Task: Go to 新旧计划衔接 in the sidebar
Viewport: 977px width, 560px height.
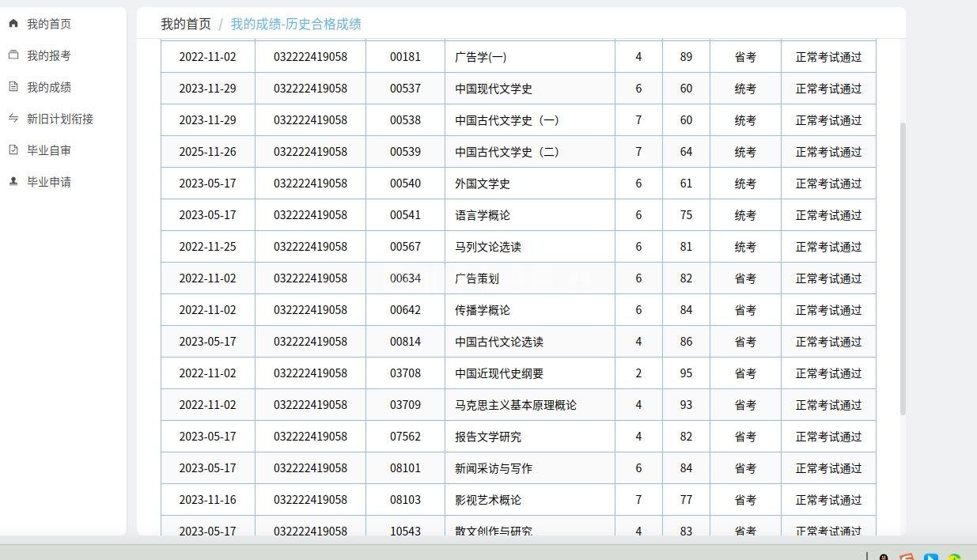Action: click(60, 119)
